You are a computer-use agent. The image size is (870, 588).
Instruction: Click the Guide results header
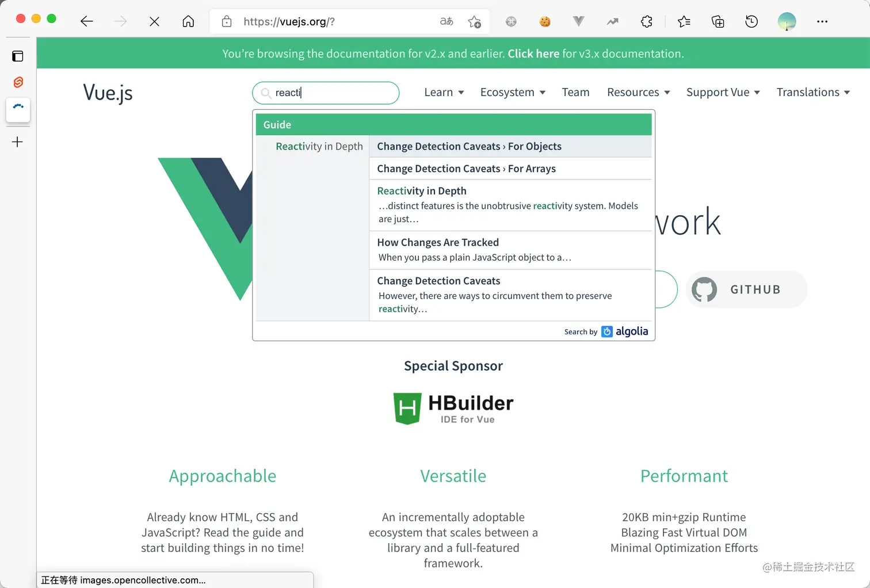tap(454, 125)
